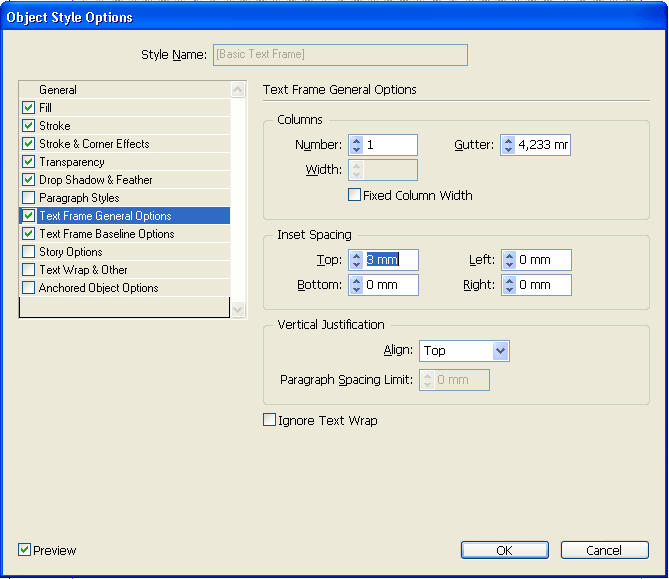
Task: Click the Top inset spacing stepper
Action: (356, 260)
